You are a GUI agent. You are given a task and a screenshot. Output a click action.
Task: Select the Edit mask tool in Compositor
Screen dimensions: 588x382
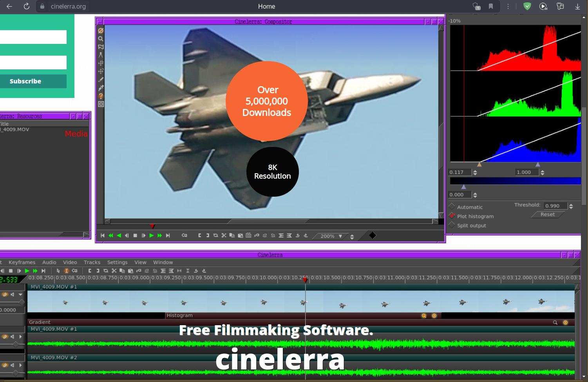[x=101, y=47]
